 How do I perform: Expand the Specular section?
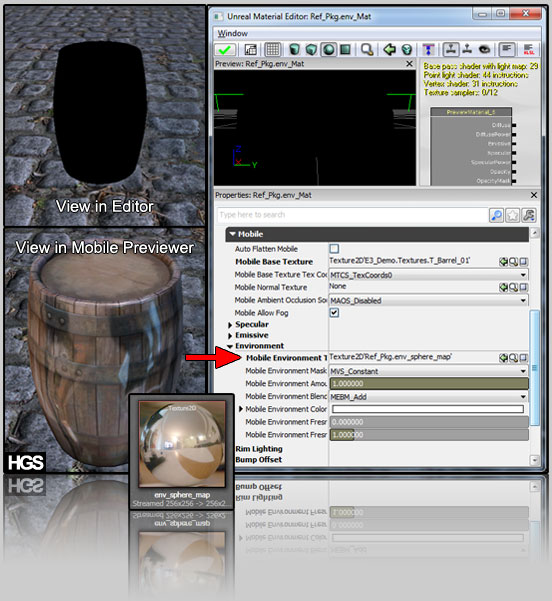pyautogui.click(x=230, y=325)
